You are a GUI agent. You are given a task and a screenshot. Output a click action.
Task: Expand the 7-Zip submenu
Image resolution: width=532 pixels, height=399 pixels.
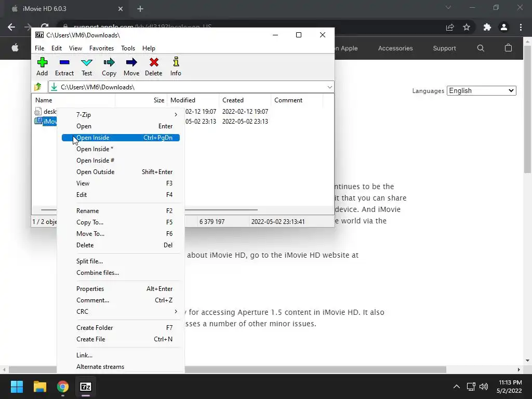pyautogui.click(x=121, y=115)
